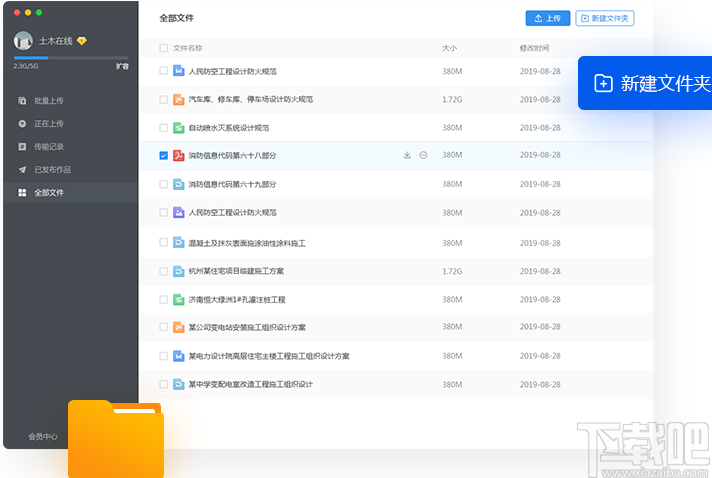712x478 pixels.
Task: Click the file name 杭州某住宅项目临建施工方案
Action: 236,271
